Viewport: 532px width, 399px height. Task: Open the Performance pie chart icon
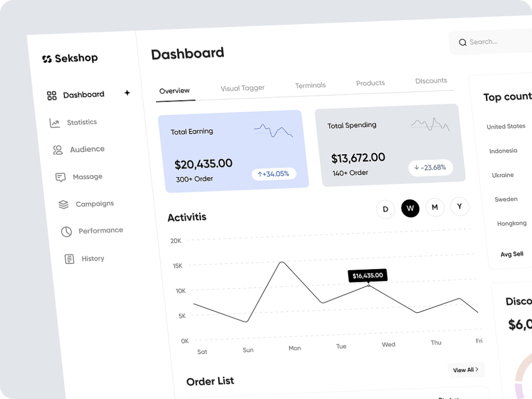click(66, 232)
